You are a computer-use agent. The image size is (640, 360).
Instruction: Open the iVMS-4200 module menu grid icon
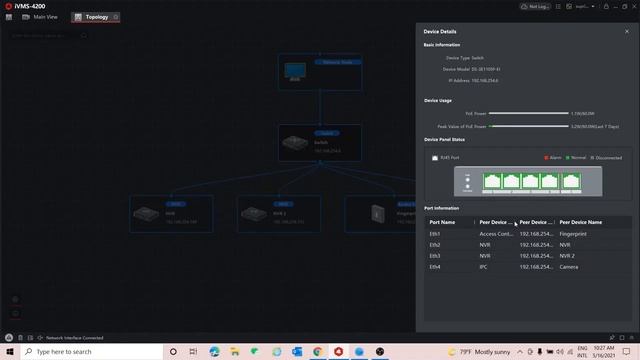point(9,17)
